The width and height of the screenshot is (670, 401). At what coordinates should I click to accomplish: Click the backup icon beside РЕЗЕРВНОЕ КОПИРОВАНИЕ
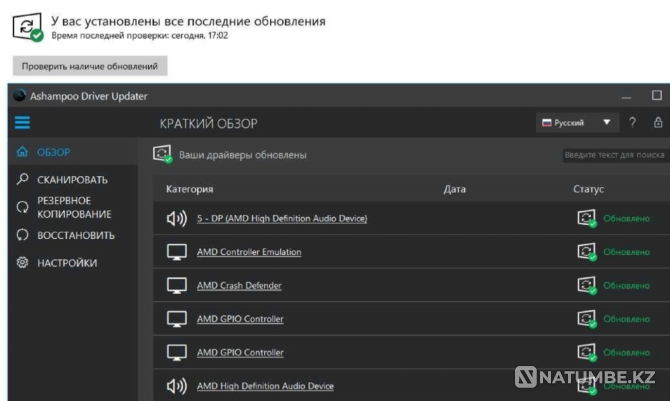[x=22, y=207]
